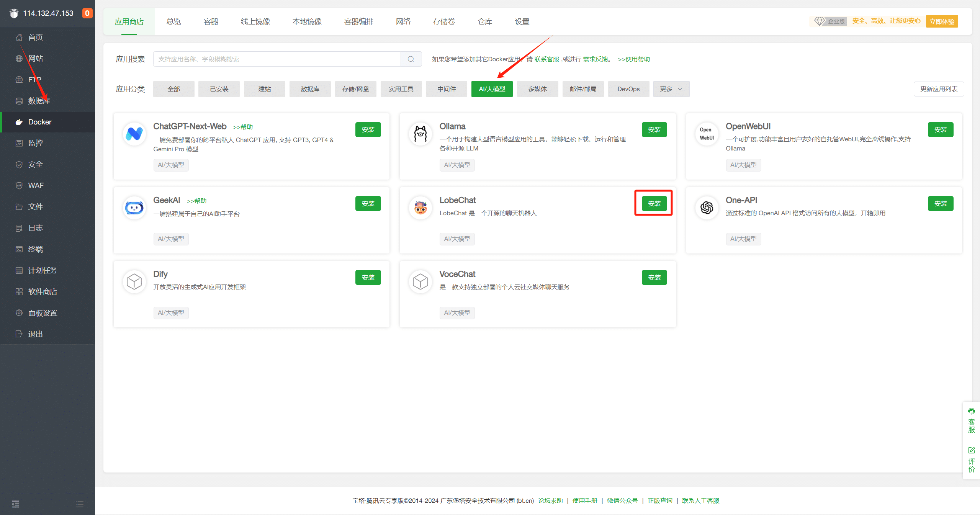Click the search magnifier icon
The image size is (980, 515).
[x=411, y=59]
